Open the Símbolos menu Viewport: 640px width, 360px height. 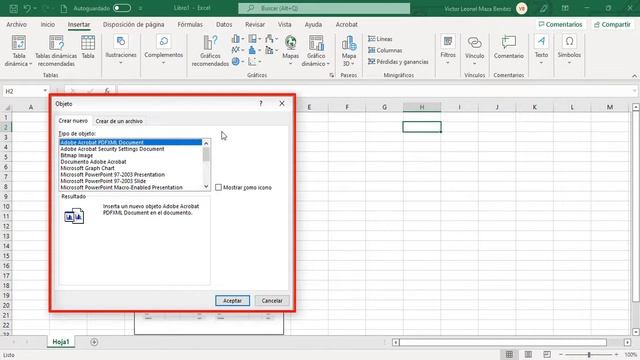pos(569,50)
